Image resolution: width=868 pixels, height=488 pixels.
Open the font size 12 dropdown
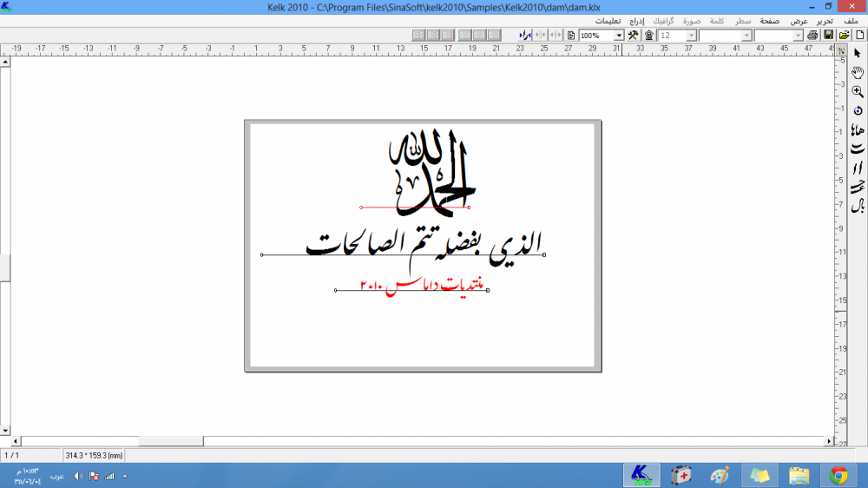point(691,36)
